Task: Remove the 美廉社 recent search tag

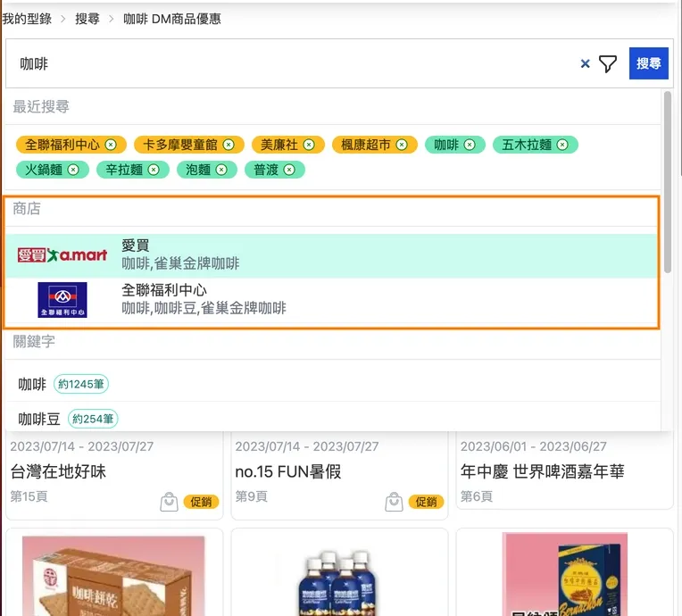Action: click(309, 145)
